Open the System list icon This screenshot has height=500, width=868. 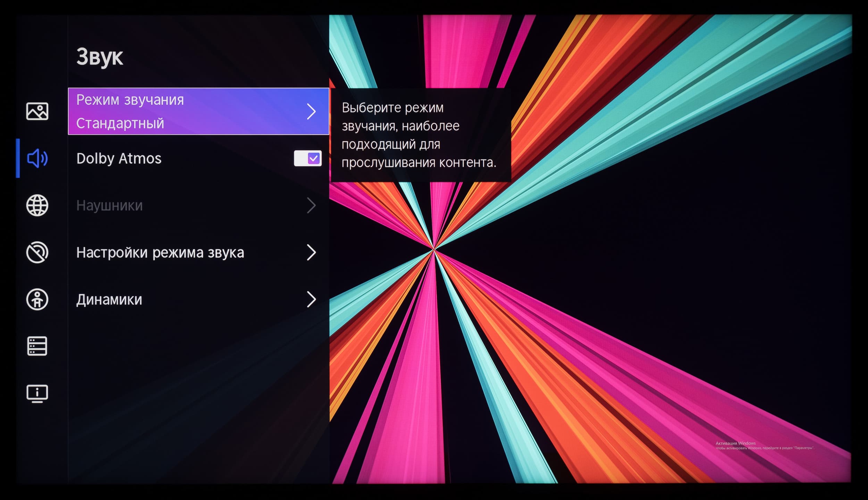[37, 346]
